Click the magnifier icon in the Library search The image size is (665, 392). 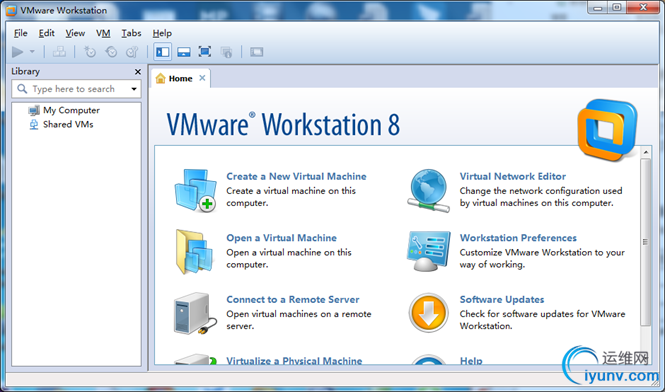[22, 89]
